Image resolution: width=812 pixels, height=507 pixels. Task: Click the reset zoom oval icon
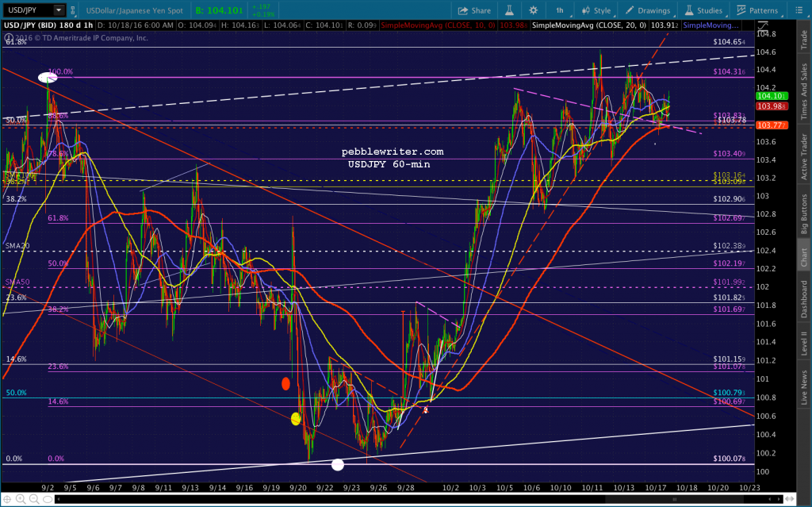47,499
